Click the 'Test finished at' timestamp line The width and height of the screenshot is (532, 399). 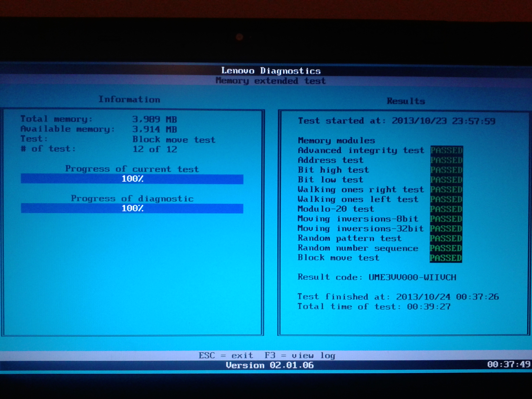coord(398,297)
